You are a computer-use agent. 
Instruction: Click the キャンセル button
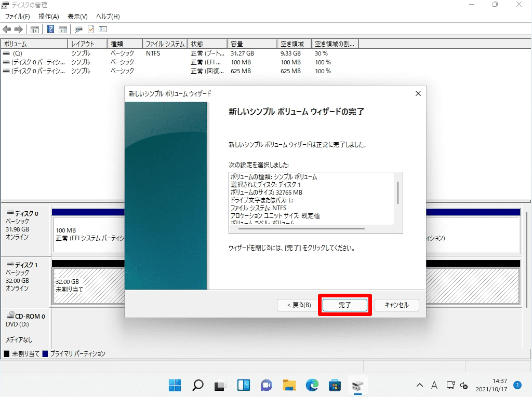coord(396,305)
